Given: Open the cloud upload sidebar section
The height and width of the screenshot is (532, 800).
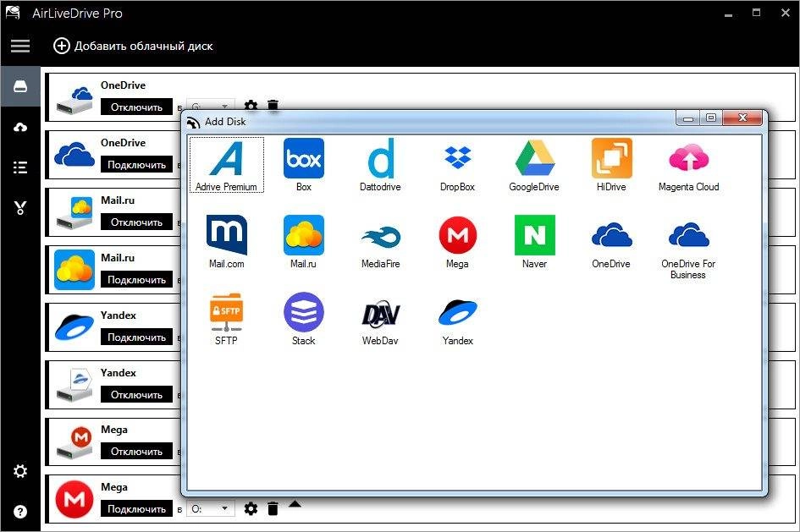Looking at the screenshot, I should pos(20,127).
